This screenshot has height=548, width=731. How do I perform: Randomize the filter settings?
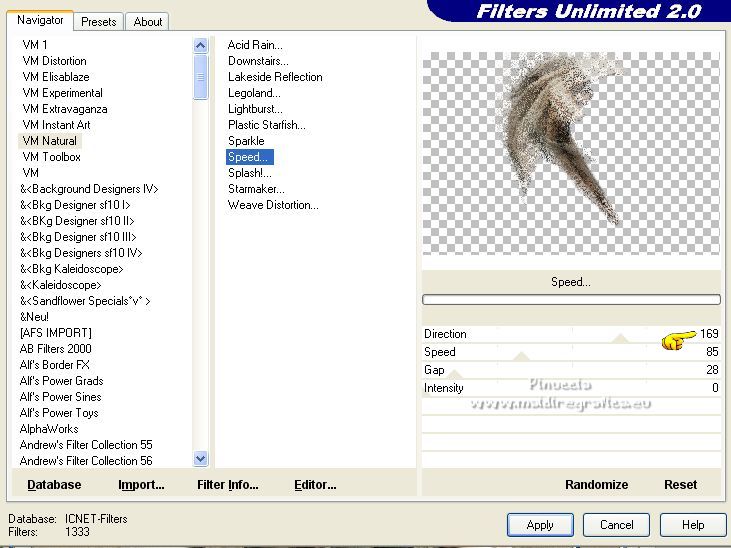pos(596,485)
